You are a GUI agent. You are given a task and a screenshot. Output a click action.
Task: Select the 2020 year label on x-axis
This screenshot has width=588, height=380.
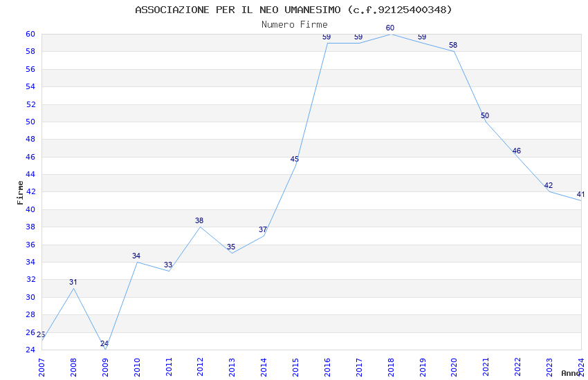tap(454, 368)
